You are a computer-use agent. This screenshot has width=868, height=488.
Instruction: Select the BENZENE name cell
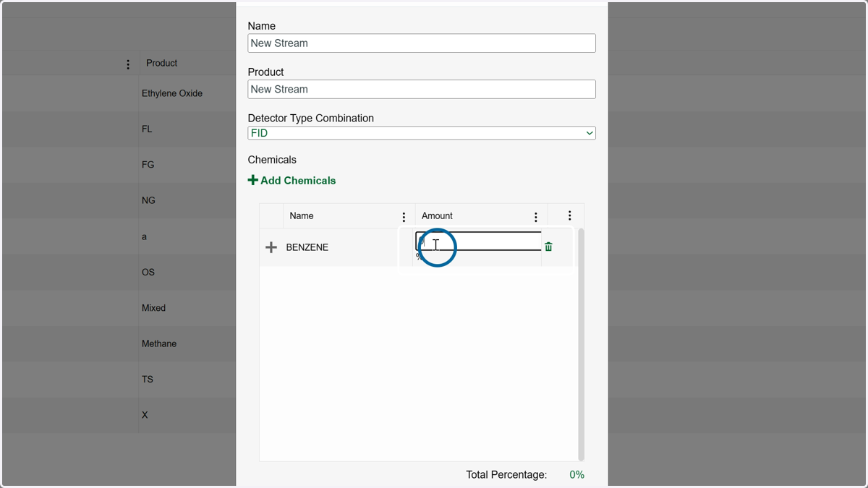[x=307, y=247]
